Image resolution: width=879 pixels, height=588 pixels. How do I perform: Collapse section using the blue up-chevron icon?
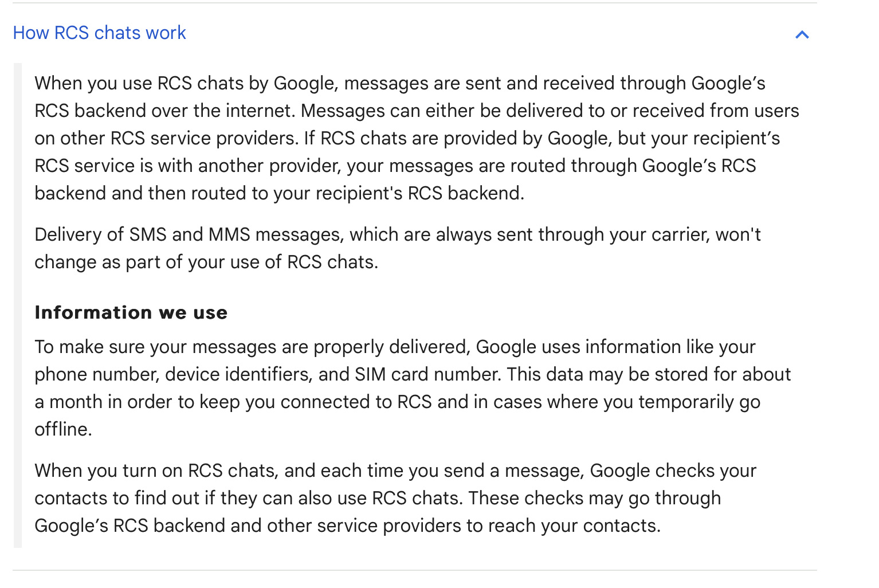(x=802, y=35)
